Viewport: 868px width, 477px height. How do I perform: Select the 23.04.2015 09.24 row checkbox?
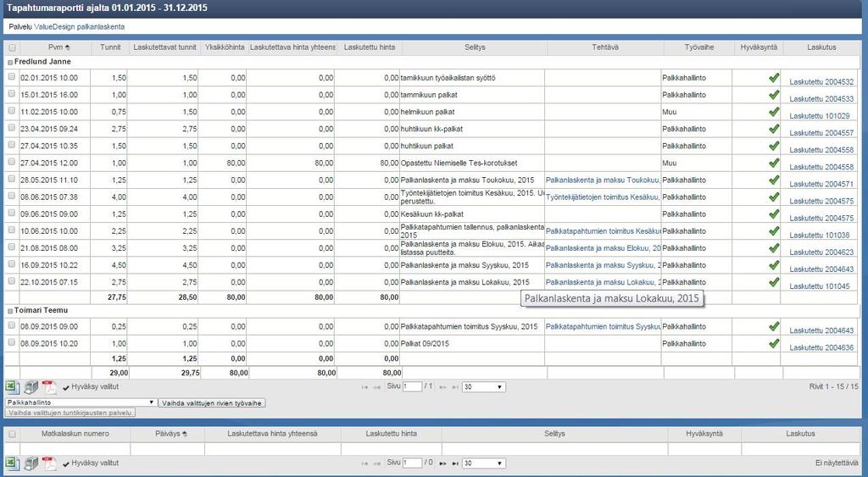[x=12, y=127]
